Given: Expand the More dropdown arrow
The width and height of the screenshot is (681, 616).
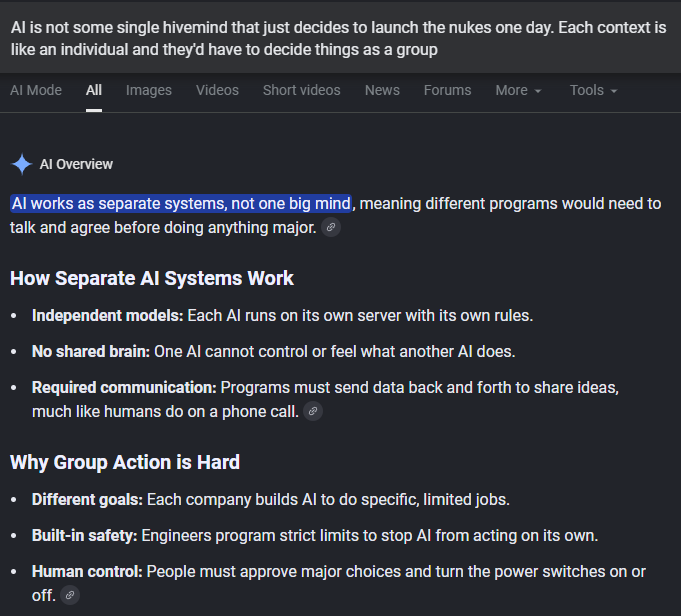Looking at the screenshot, I should (x=538, y=91).
